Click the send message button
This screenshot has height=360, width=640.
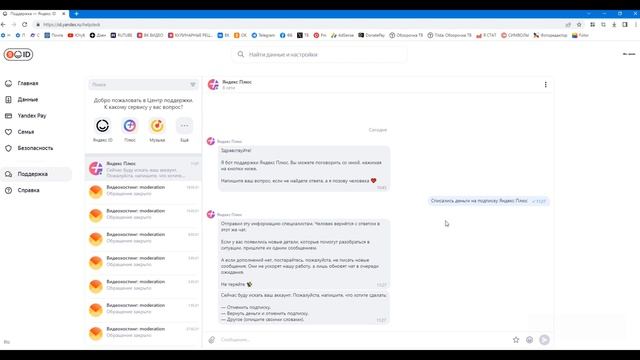tap(544, 340)
